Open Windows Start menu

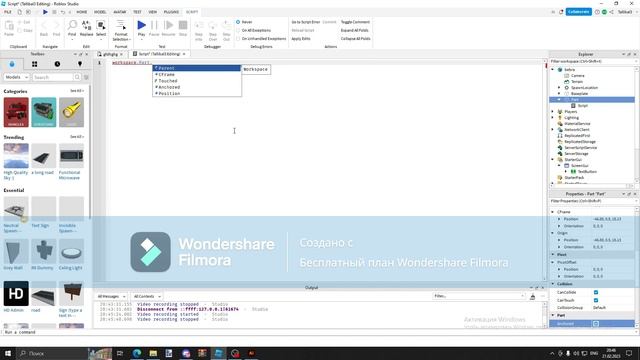coord(8,353)
